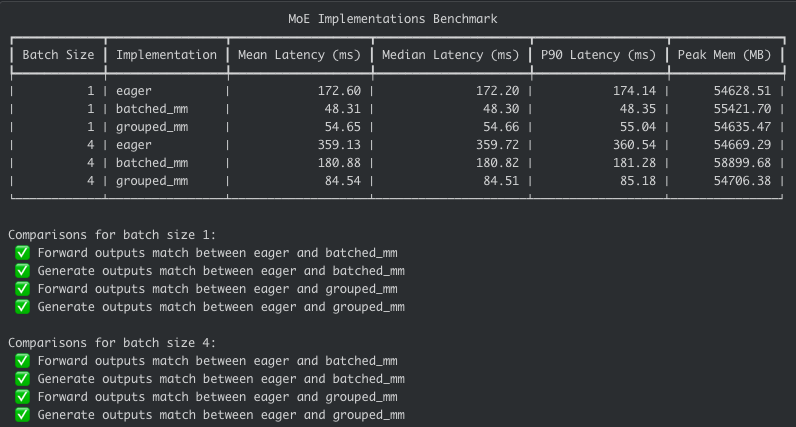Select the Implementation column header
Image resolution: width=796 pixels, height=427 pixels.
point(166,55)
